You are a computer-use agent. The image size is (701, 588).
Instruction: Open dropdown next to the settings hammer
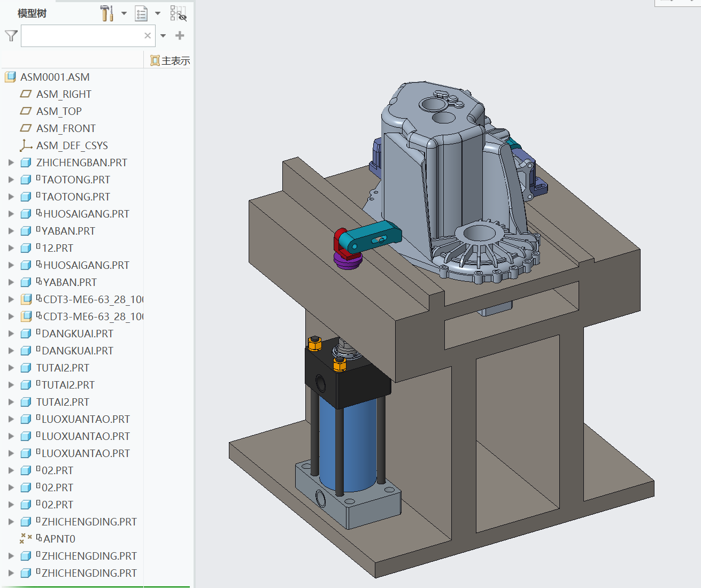click(x=124, y=13)
